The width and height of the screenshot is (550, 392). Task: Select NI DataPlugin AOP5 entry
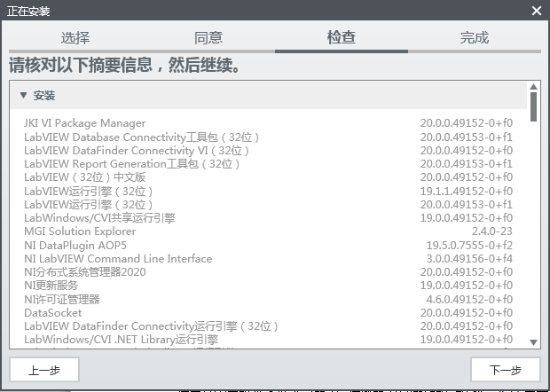pos(268,245)
